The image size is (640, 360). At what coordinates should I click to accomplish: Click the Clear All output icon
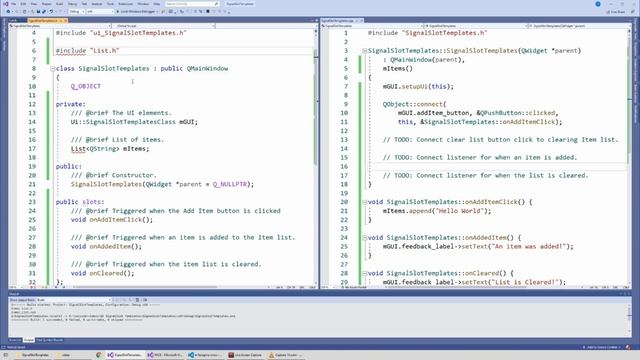coord(138,300)
